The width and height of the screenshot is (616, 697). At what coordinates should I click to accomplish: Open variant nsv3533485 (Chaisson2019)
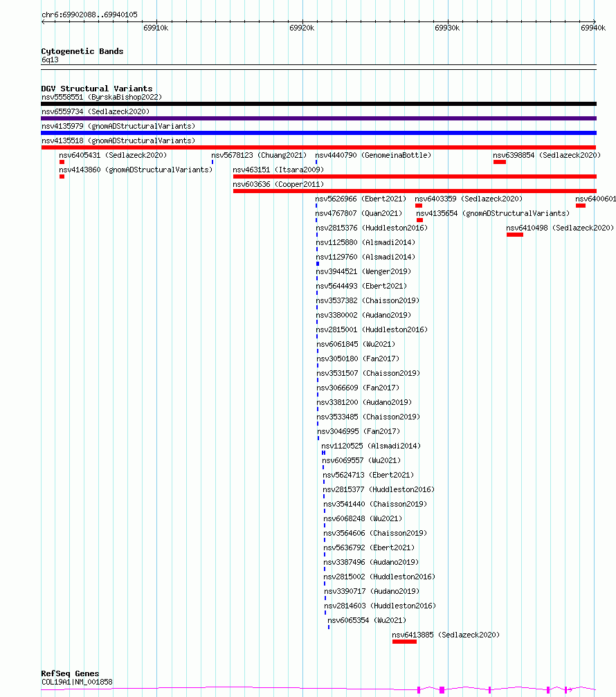coord(368,417)
